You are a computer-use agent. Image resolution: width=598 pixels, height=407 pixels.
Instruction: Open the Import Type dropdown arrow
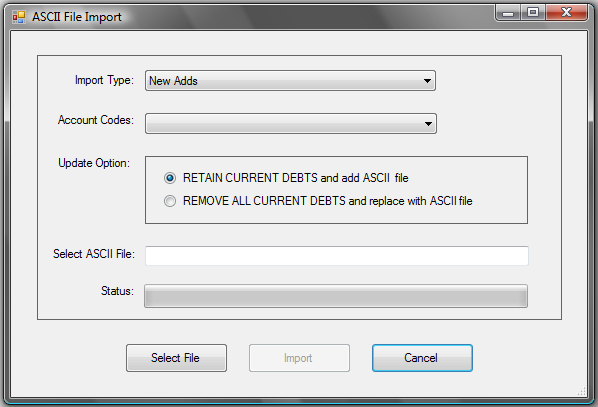point(427,80)
